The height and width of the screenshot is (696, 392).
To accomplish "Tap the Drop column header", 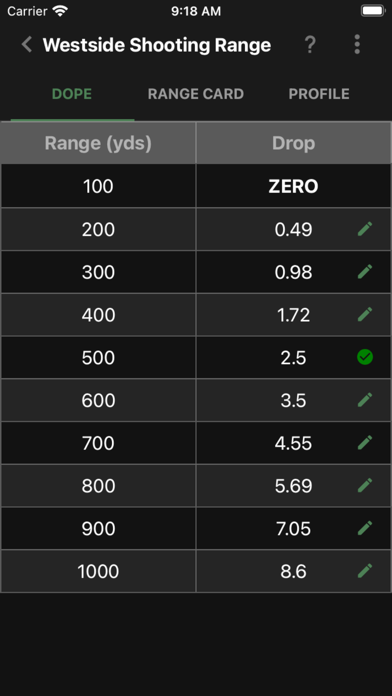I will coord(293,143).
